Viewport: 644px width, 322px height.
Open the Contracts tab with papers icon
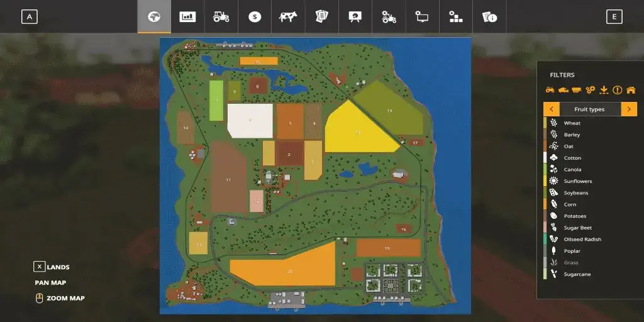pyautogui.click(x=322, y=17)
